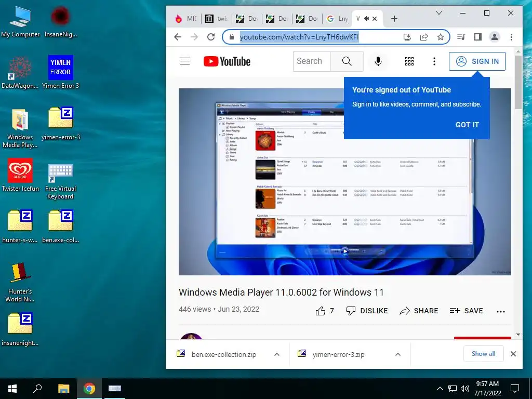This screenshot has width=532, height=399.
Task: Reload the current page
Action: [211, 37]
